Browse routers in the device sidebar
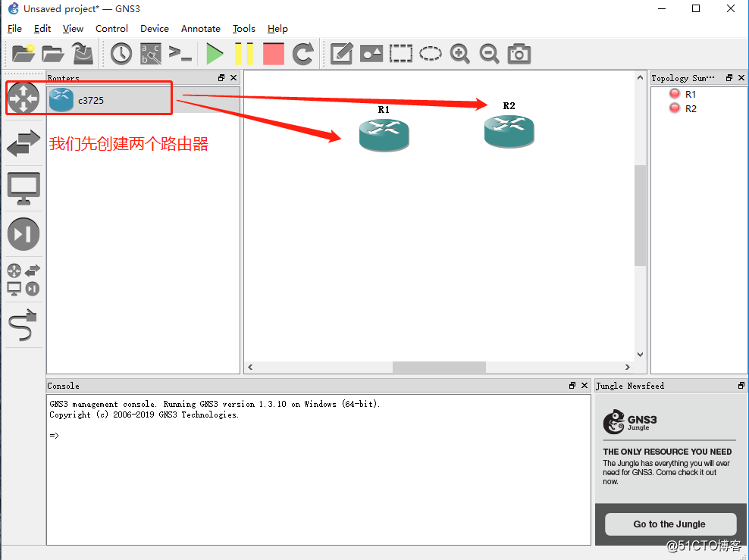Screen dimensions: 749x560 [x=24, y=98]
